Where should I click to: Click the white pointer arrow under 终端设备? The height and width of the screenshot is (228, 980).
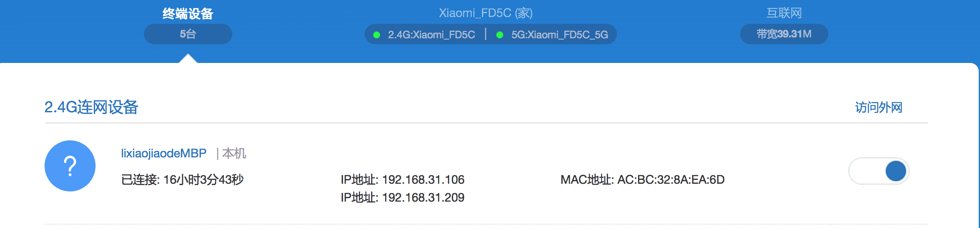pyautogui.click(x=188, y=59)
